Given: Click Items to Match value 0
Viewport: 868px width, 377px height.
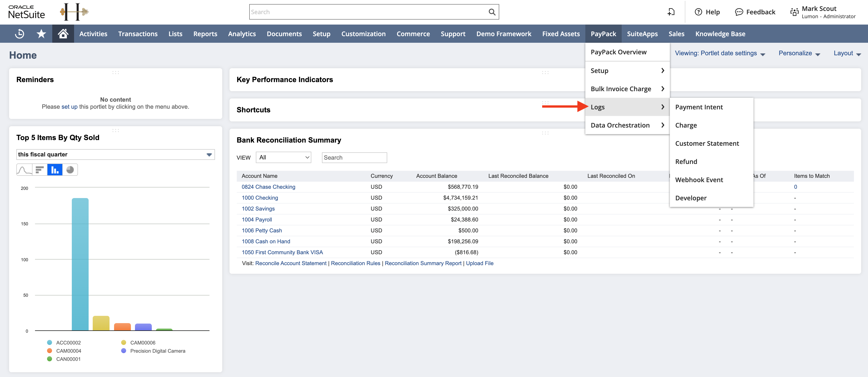Looking at the screenshot, I should pyautogui.click(x=795, y=187).
